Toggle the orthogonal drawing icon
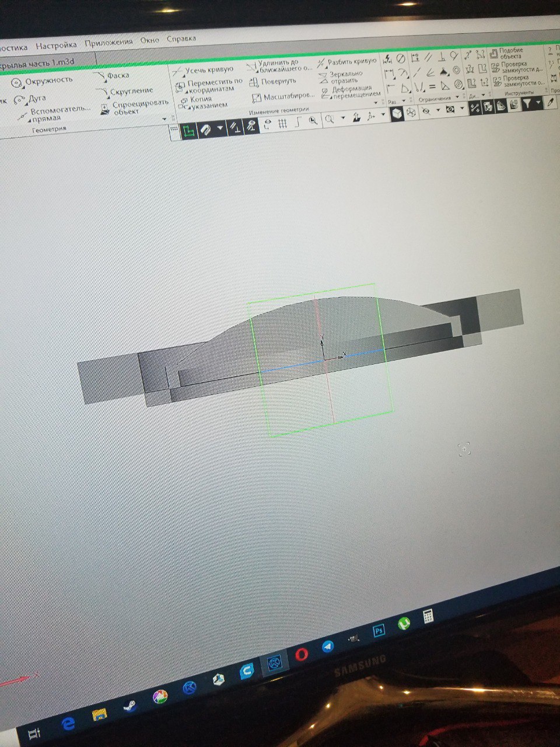Viewport: 560px width, 747px height. click(297, 122)
